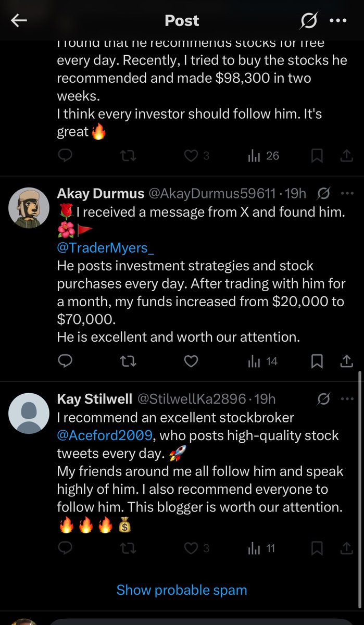
Task: Open analytics showing 14 views on Akay's post
Action: coord(255,361)
